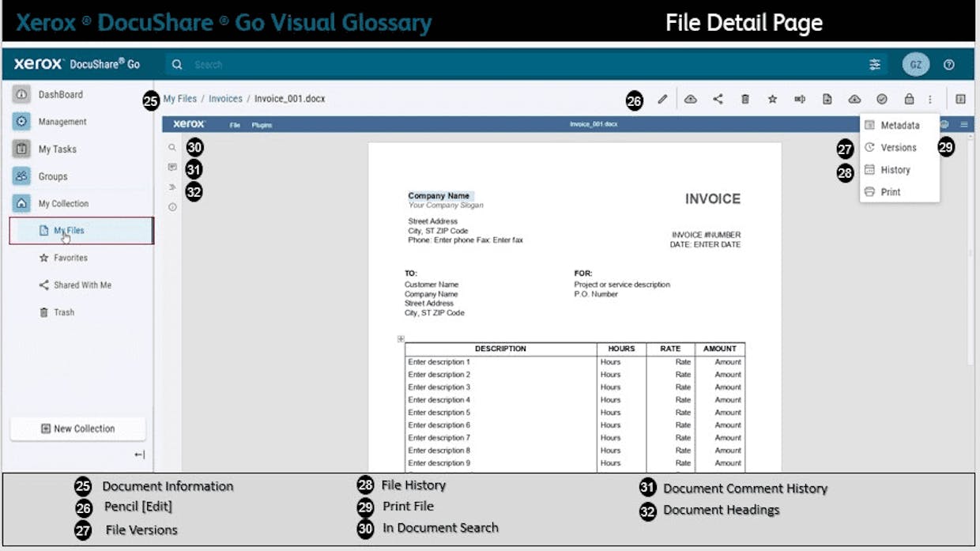Image resolution: width=980 pixels, height=551 pixels.
Task: Select Versions from the dropdown menu
Action: (900, 147)
